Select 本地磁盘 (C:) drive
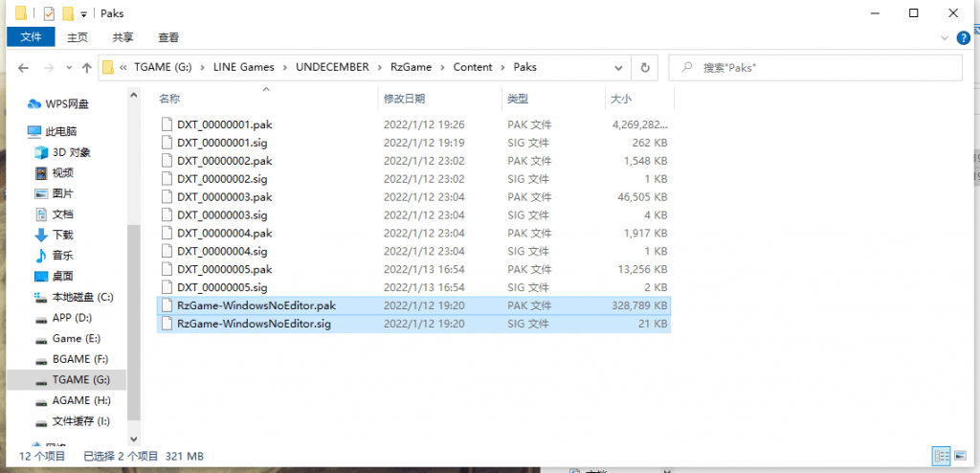Screen dimensions: 980x473 (82, 297)
